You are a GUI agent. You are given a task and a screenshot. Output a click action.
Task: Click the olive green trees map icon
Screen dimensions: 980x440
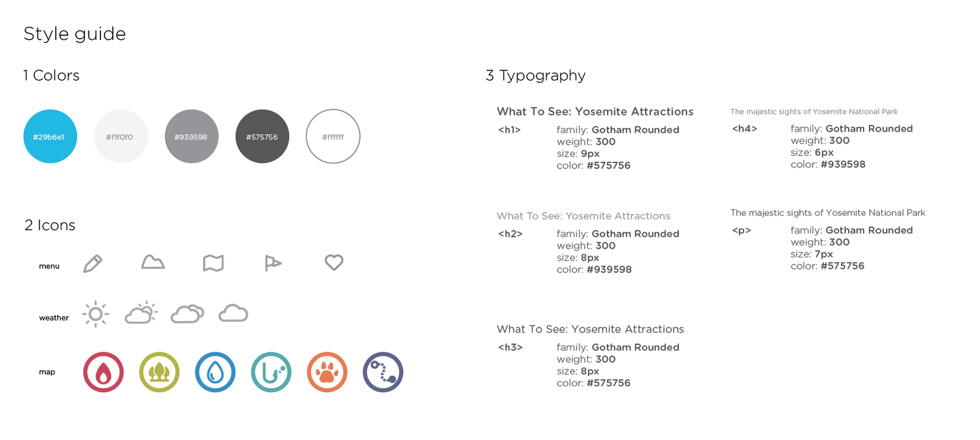click(159, 372)
